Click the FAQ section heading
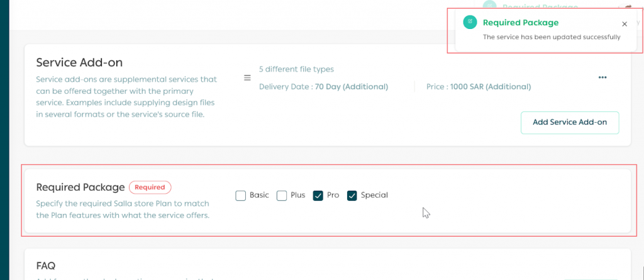Image resolution: width=644 pixels, height=280 pixels. point(47,266)
